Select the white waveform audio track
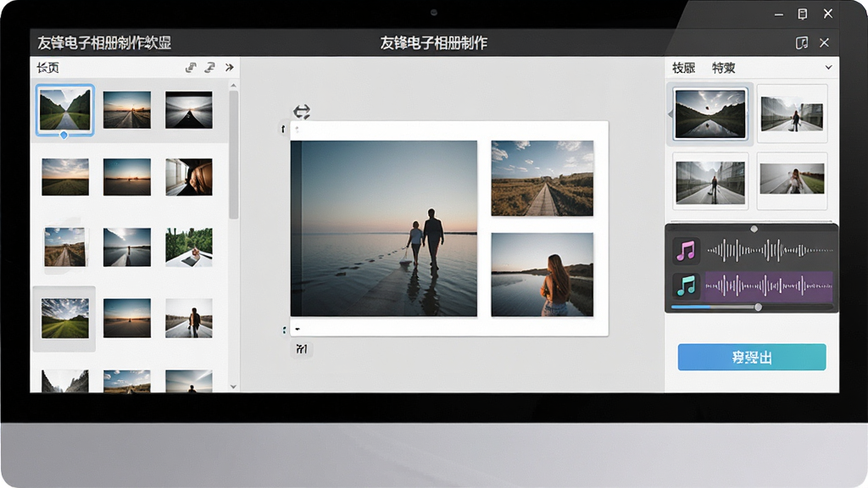 770,251
